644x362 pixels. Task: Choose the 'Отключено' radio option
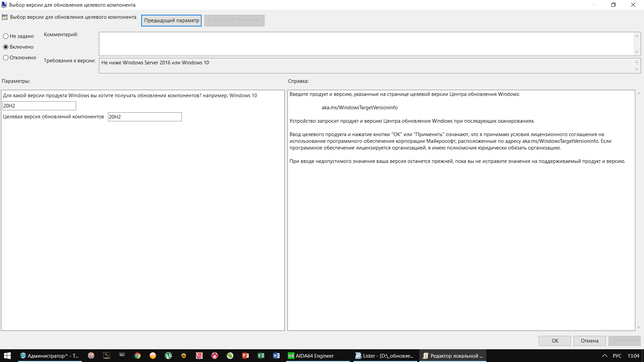6,58
